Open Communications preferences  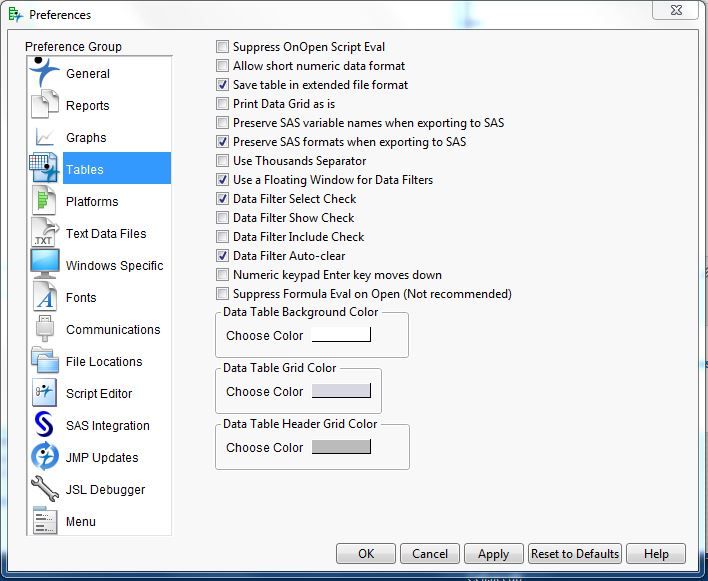point(113,330)
